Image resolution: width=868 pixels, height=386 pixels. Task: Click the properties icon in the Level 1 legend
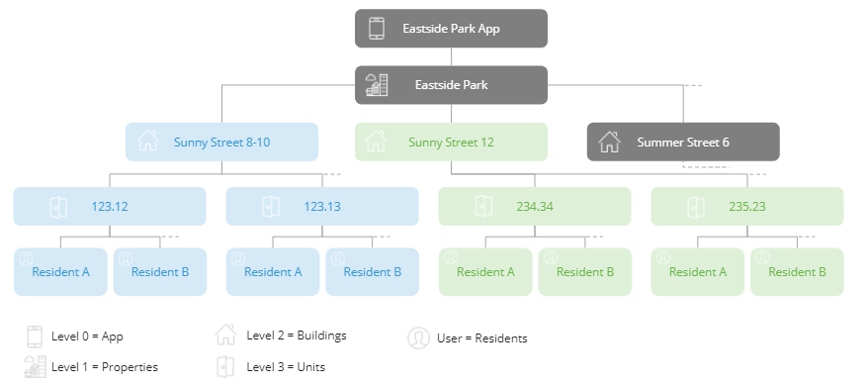[x=35, y=366]
